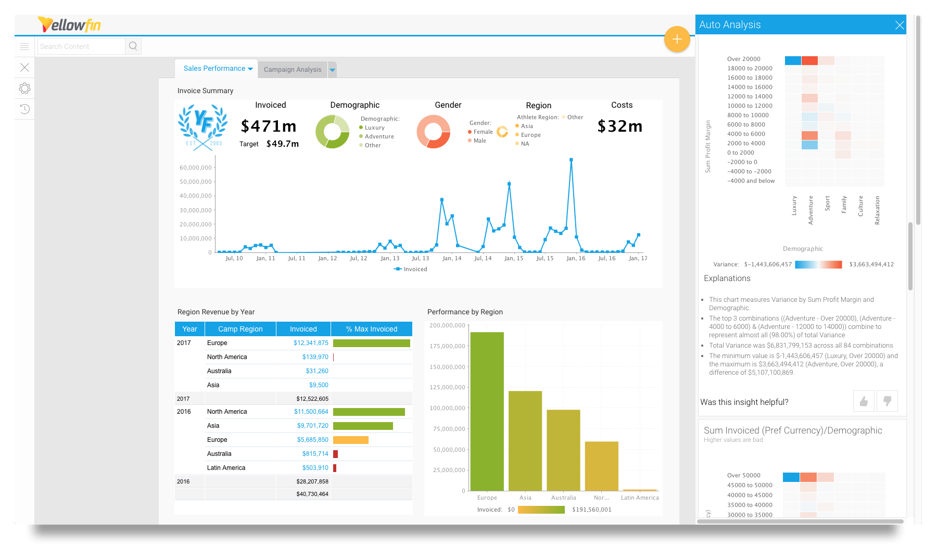This screenshot has height=560, width=937.
Task: Click the yellow plus create button
Action: point(677,39)
